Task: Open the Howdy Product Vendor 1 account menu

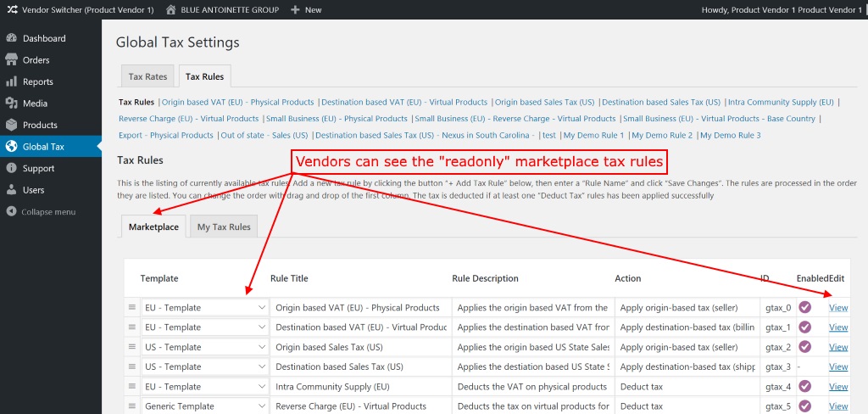Action: tap(782, 10)
